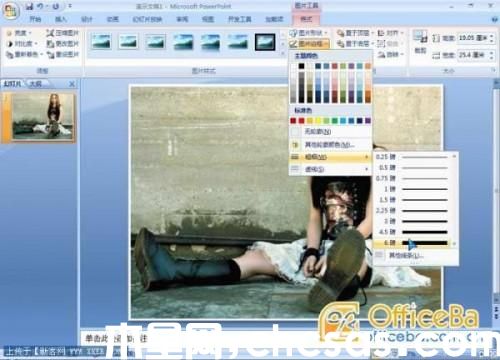Open the 重新着色 (Recolor) dropdown
Screen dimensions: 500x360
(x=25, y=54)
